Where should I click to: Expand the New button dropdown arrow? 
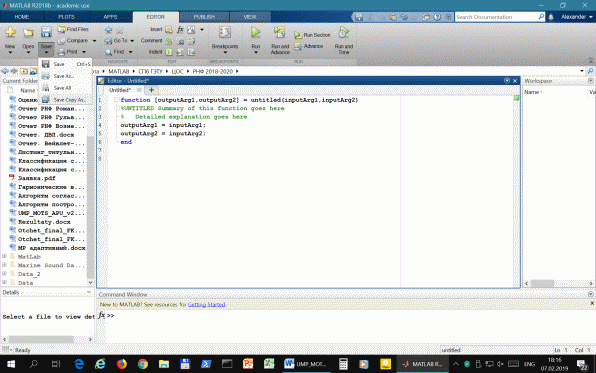10,52
